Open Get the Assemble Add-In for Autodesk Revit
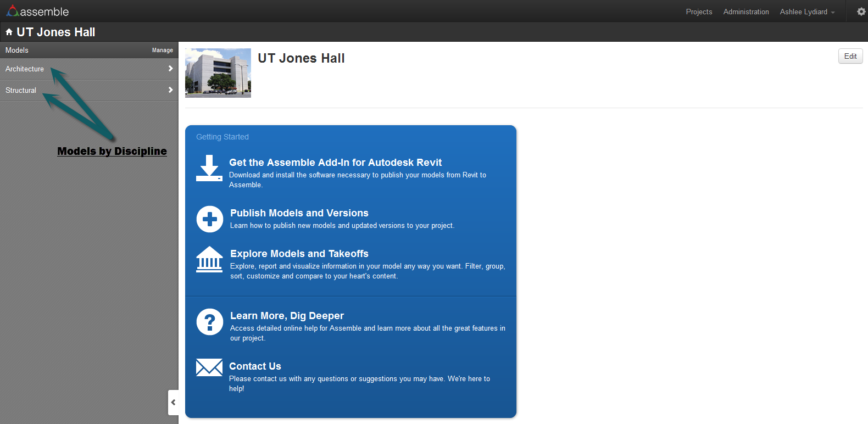868x424 pixels. tap(335, 163)
